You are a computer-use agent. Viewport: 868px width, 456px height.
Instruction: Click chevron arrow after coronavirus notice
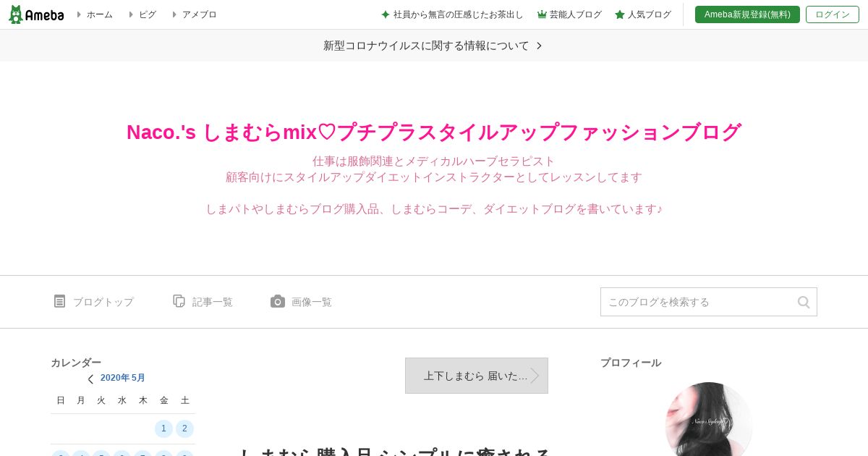point(539,46)
